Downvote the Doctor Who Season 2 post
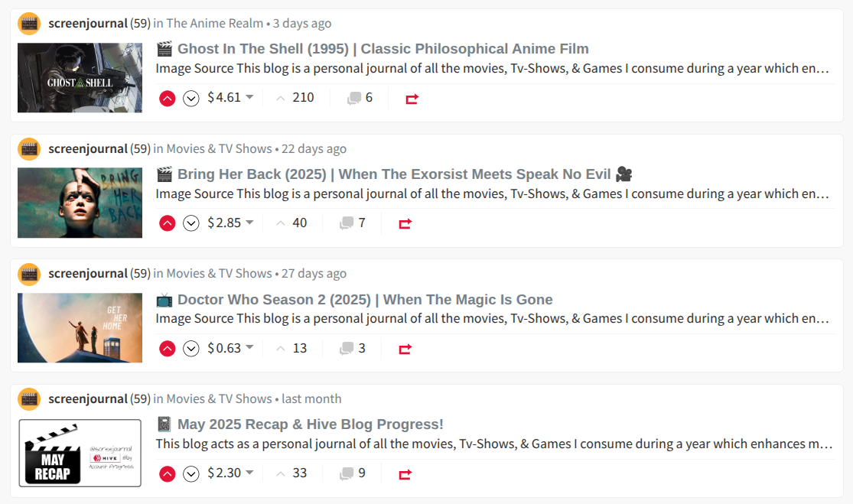 pyautogui.click(x=191, y=349)
